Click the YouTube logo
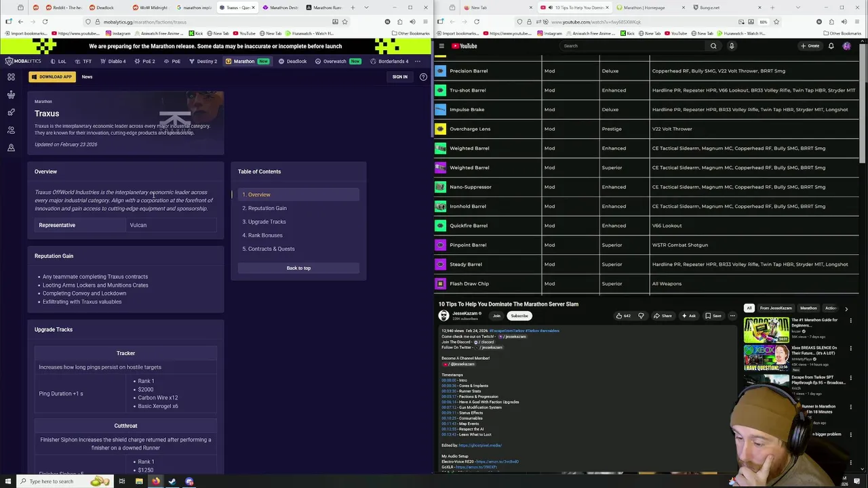The width and height of the screenshot is (868, 488). click(x=465, y=46)
